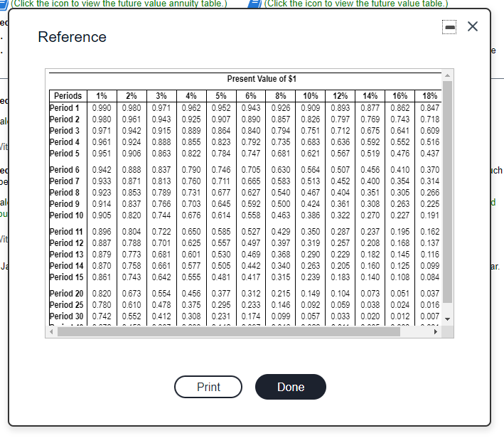Click value 0.400 in Period 7 row
Screen dimensions: 504x443
point(370,181)
